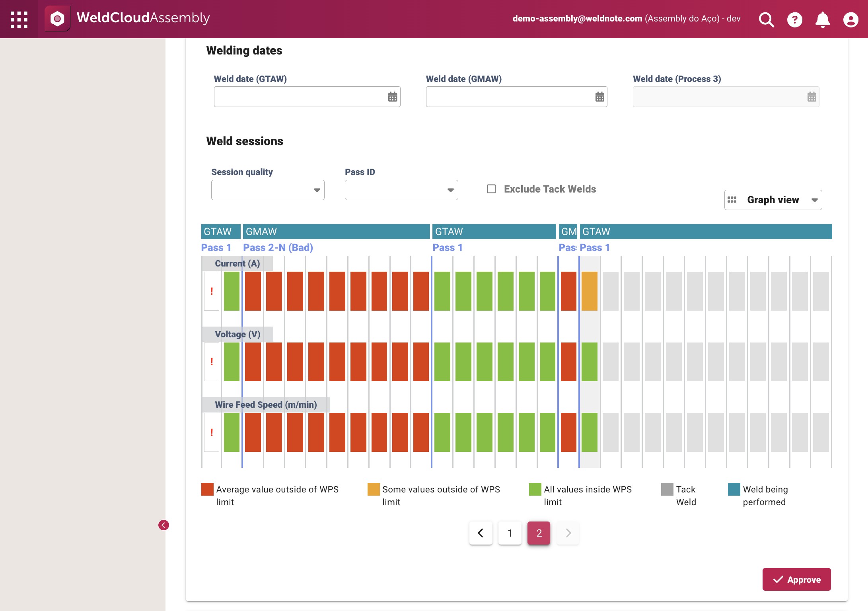Click the orange legend swatch
The height and width of the screenshot is (611, 868).
pyautogui.click(x=374, y=489)
